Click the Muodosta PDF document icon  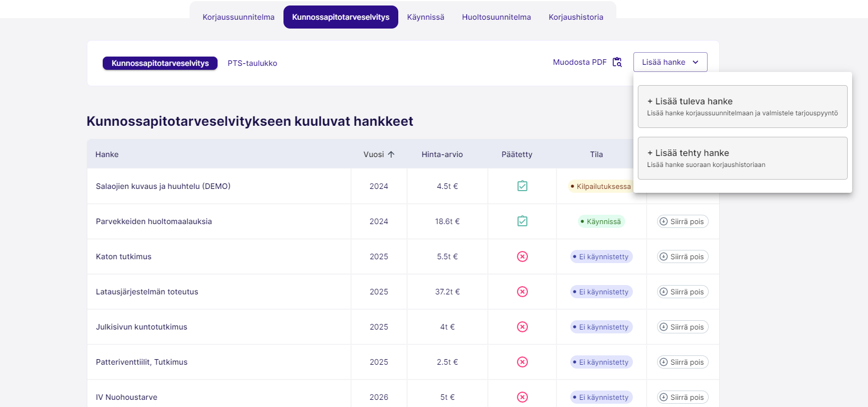617,62
